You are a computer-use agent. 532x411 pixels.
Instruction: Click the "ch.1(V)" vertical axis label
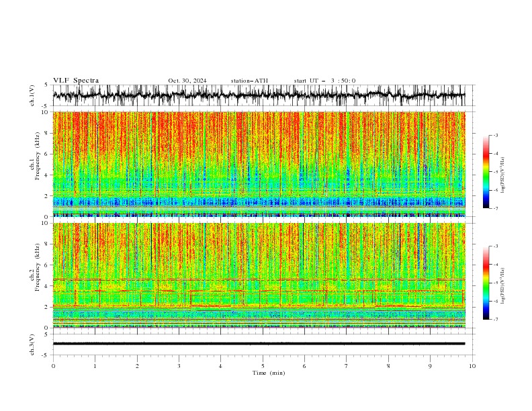[x=33, y=95]
